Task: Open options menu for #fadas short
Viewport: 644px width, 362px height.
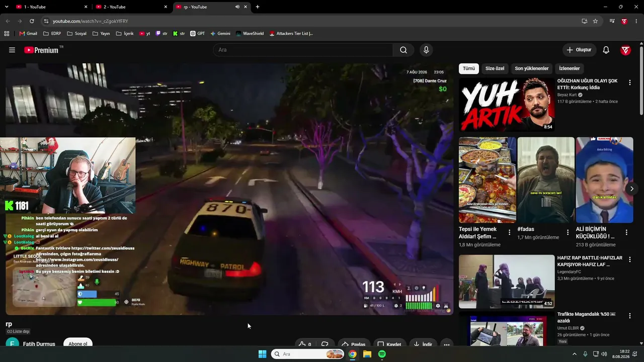Action: click(568, 232)
